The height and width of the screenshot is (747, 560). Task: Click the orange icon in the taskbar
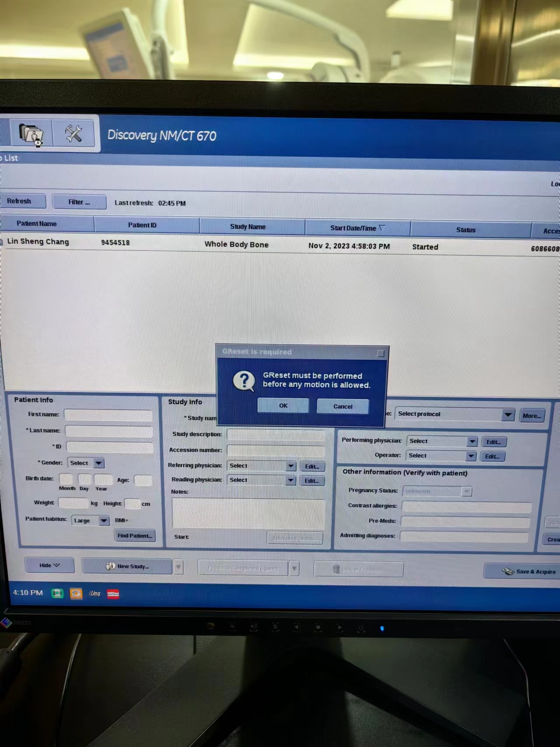click(76, 594)
